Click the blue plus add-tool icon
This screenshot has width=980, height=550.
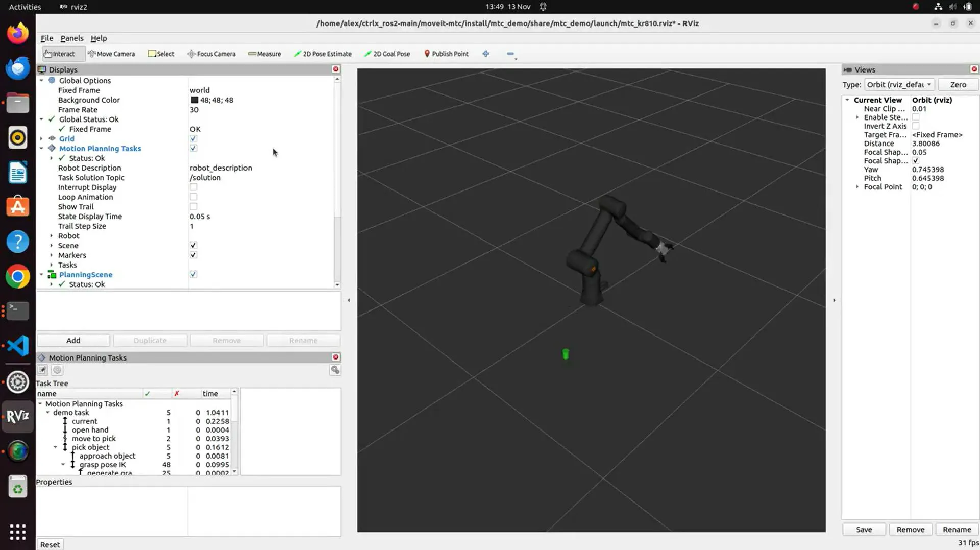486,54
